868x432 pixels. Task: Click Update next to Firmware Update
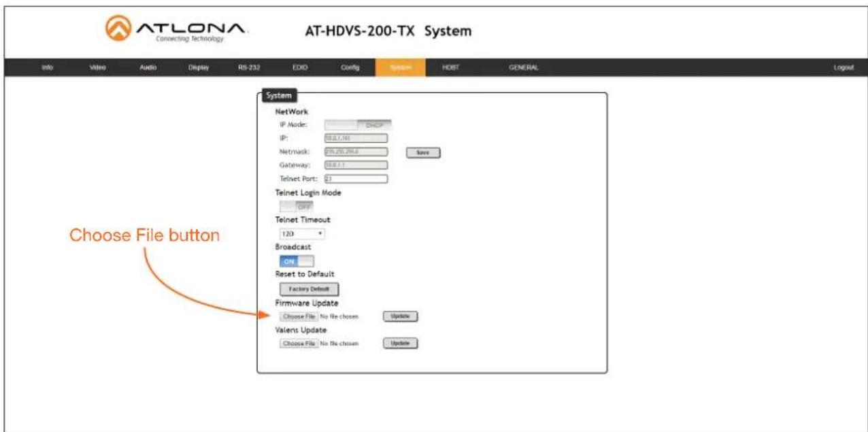400,316
